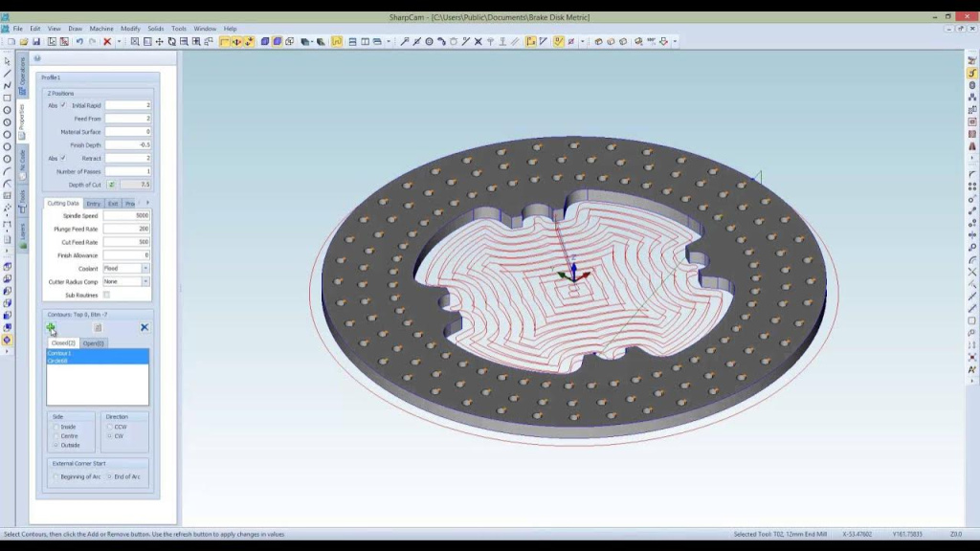Select Contour1 in the contours list

pyautogui.click(x=59, y=353)
